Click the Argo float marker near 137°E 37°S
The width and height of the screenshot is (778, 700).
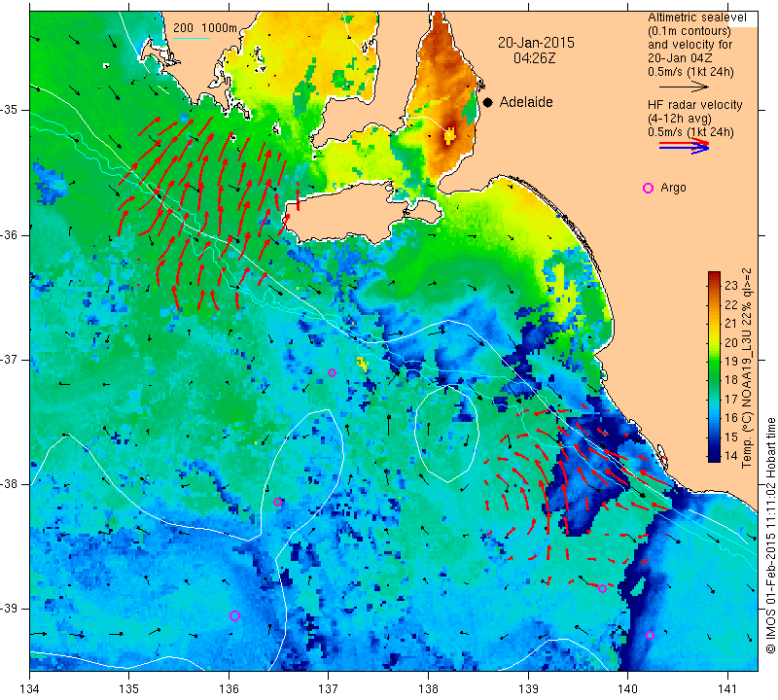coord(333,373)
